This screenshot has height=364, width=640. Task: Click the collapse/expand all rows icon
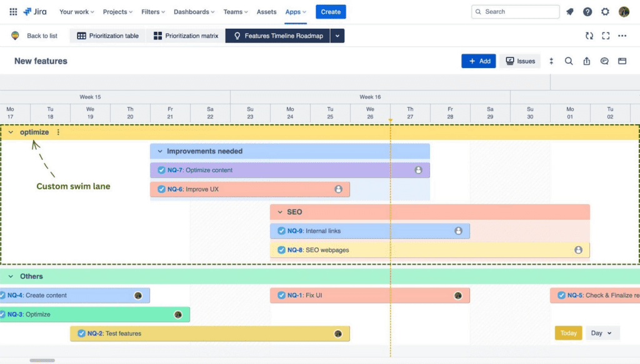tap(551, 61)
